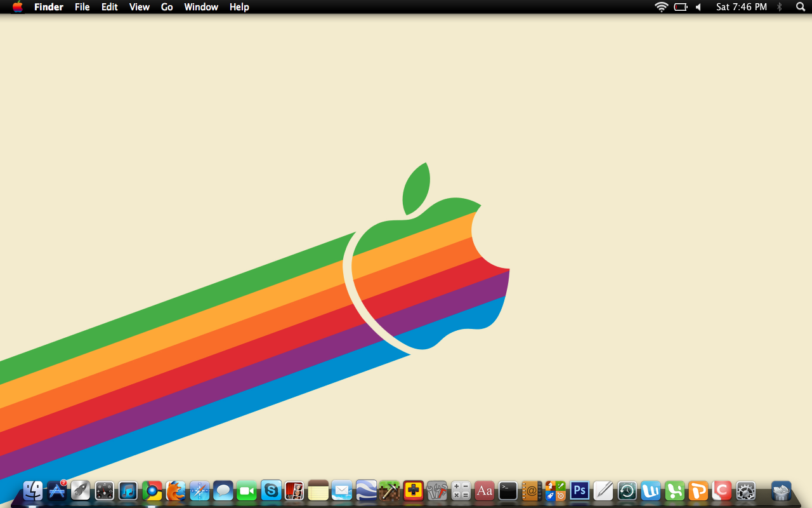812x508 pixels.
Task: Launch Calculator from the Dock
Action: coord(461,491)
